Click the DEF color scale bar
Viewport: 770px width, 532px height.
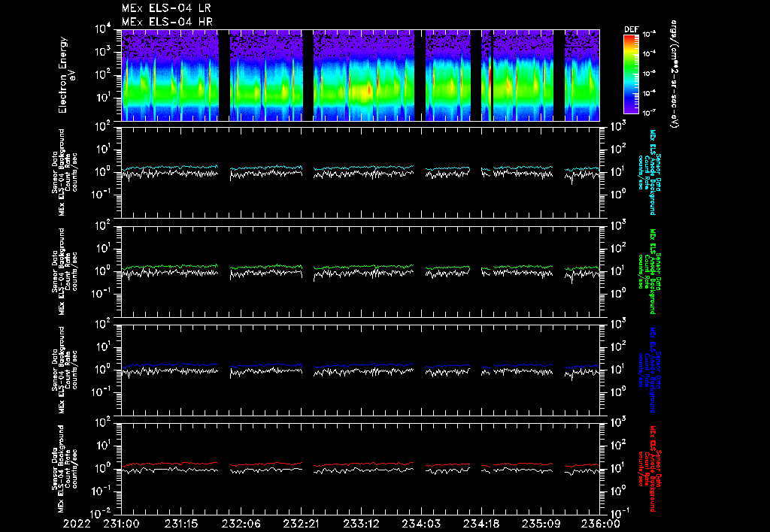pos(631,74)
